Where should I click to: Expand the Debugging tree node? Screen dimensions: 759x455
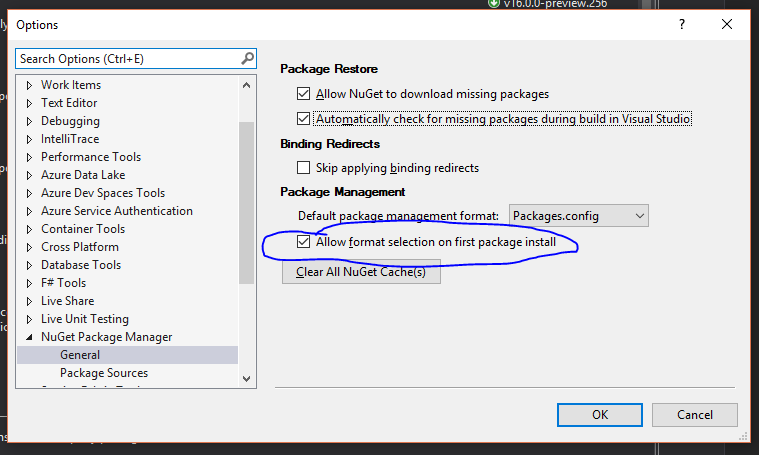click(x=29, y=121)
